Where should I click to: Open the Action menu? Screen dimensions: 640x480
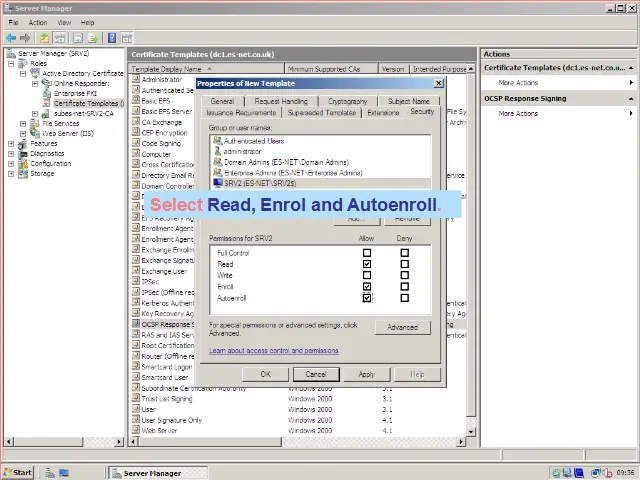[38, 22]
